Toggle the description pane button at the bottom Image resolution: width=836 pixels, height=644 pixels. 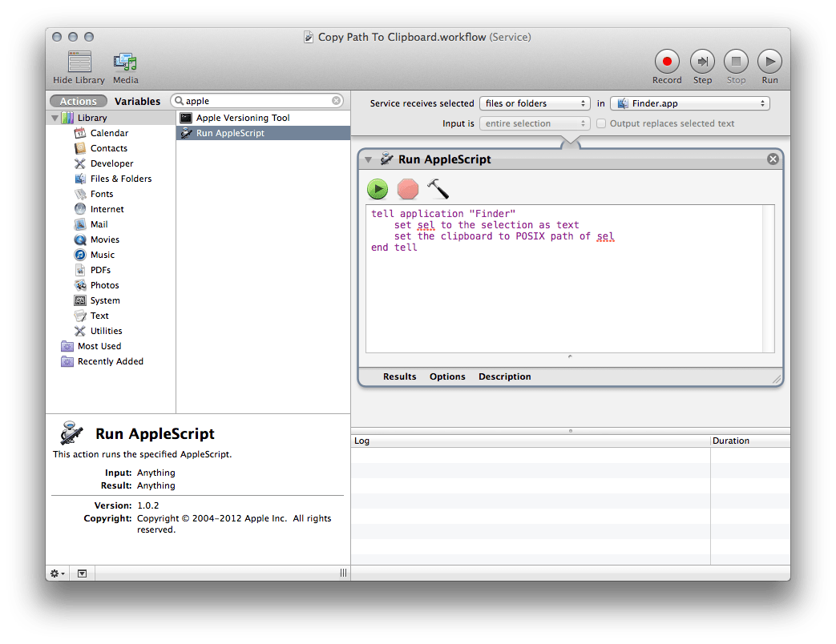tap(82, 574)
